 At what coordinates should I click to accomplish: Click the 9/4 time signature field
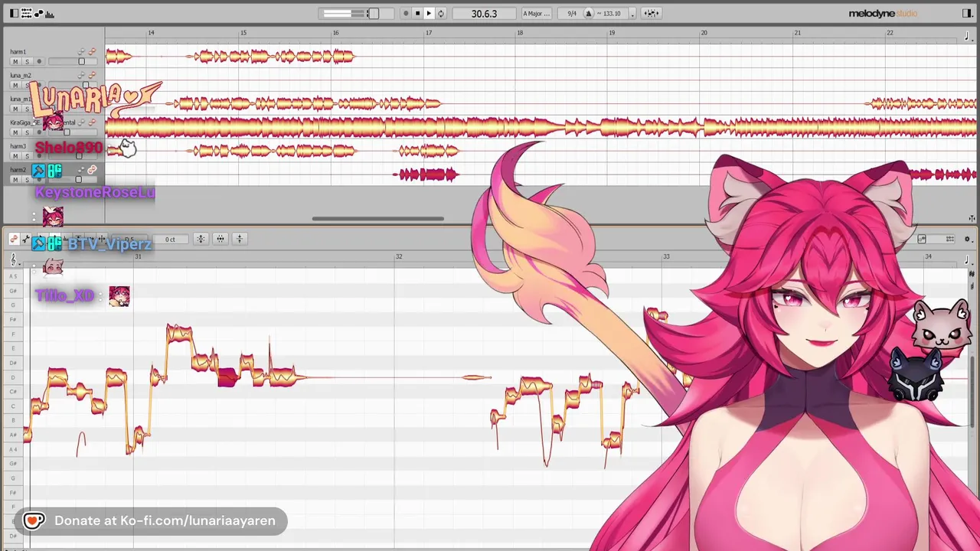571,13
